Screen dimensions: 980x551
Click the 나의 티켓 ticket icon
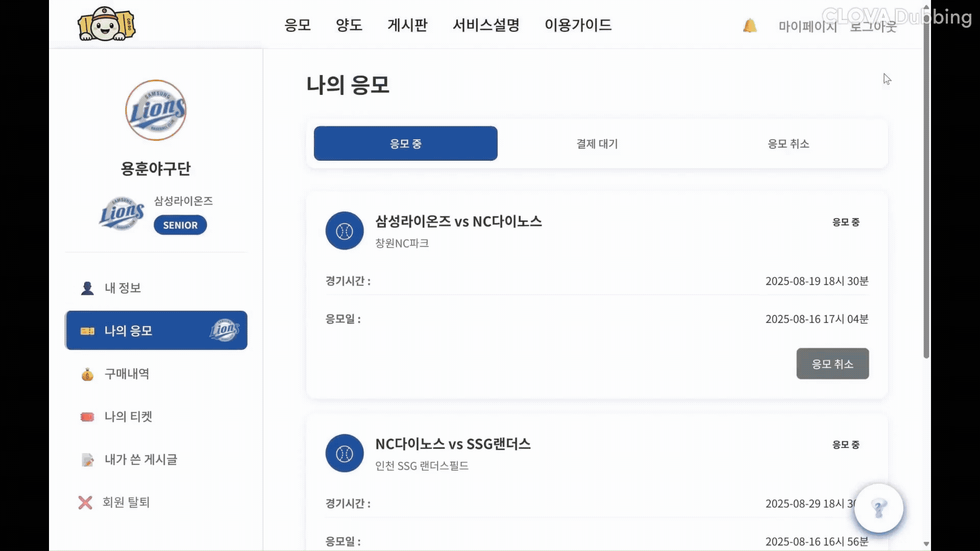[87, 417]
